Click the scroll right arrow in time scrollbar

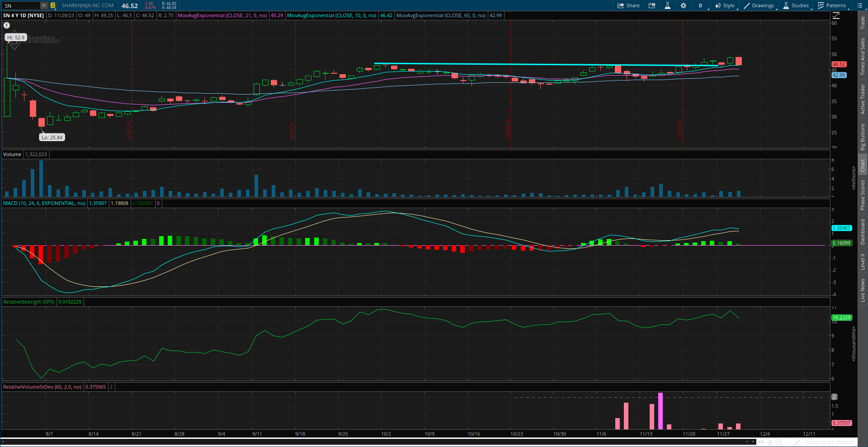(753, 442)
